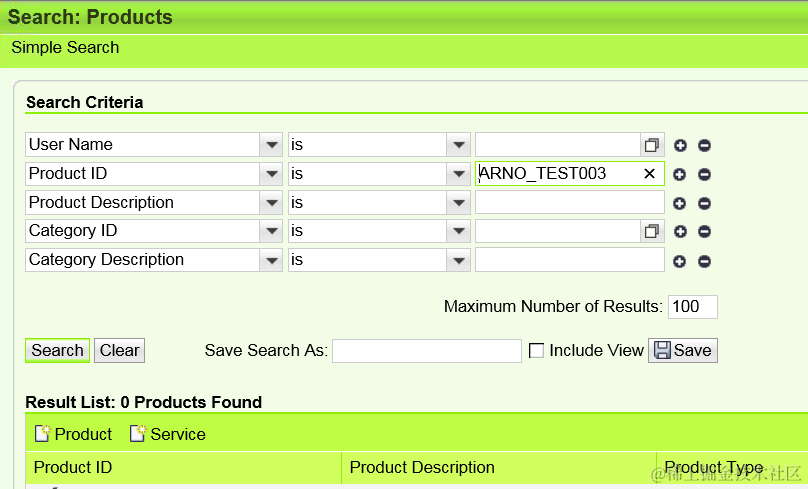Viewport: 808px width, 489px height.
Task: Focus the Category ID value input
Action: click(x=558, y=231)
